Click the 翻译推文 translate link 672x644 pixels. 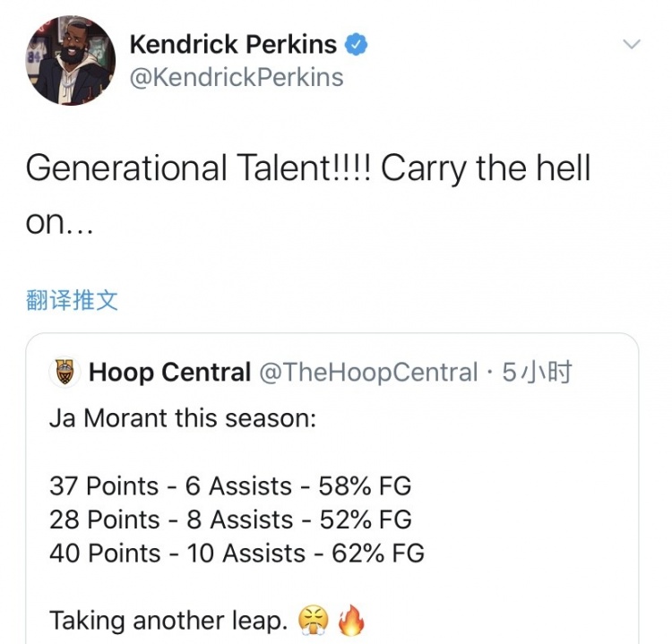click(x=72, y=300)
